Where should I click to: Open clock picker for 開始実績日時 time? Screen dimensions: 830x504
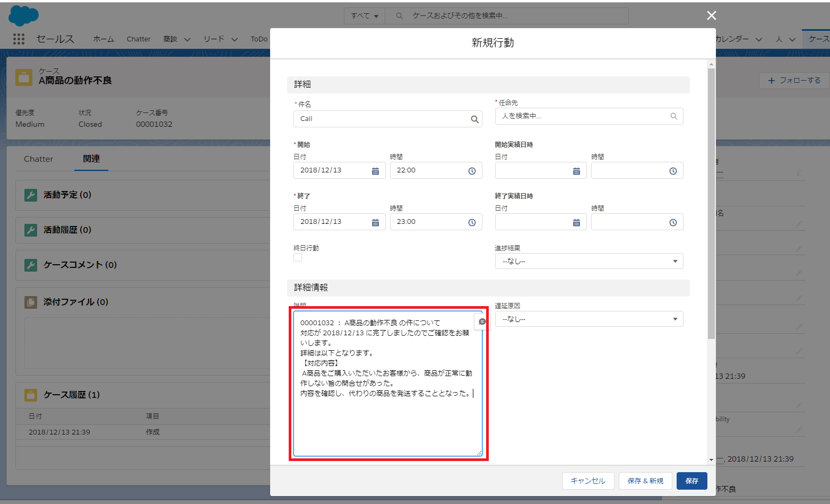tap(673, 171)
